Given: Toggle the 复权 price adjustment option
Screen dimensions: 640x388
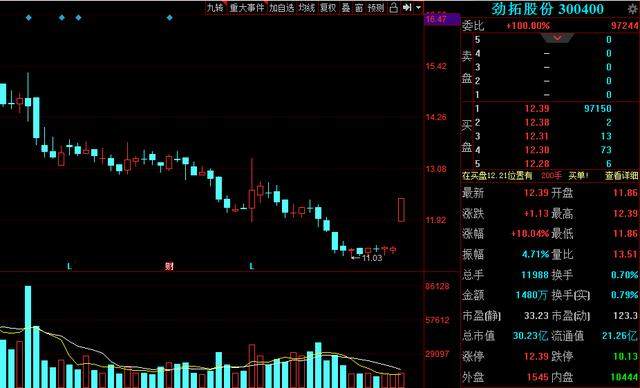Looking at the screenshot, I should 328,8.
